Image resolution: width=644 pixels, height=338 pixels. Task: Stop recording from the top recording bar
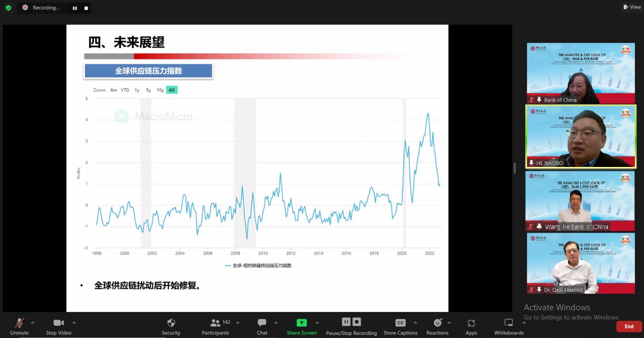pyautogui.click(x=86, y=8)
